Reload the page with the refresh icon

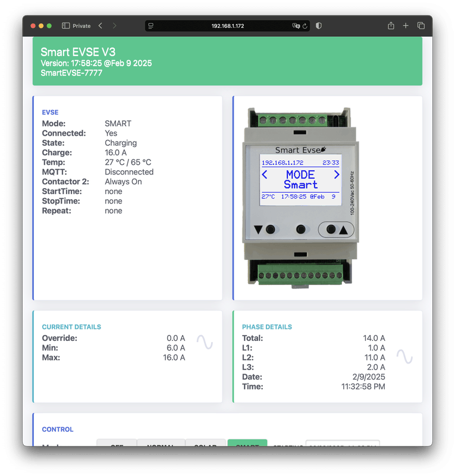pos(305,26)
